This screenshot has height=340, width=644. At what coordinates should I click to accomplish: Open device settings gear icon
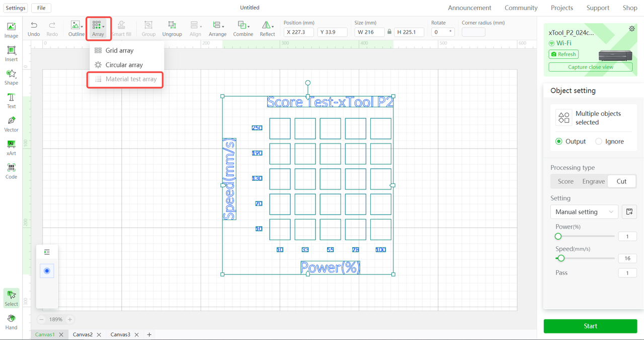tap(632, 29)
